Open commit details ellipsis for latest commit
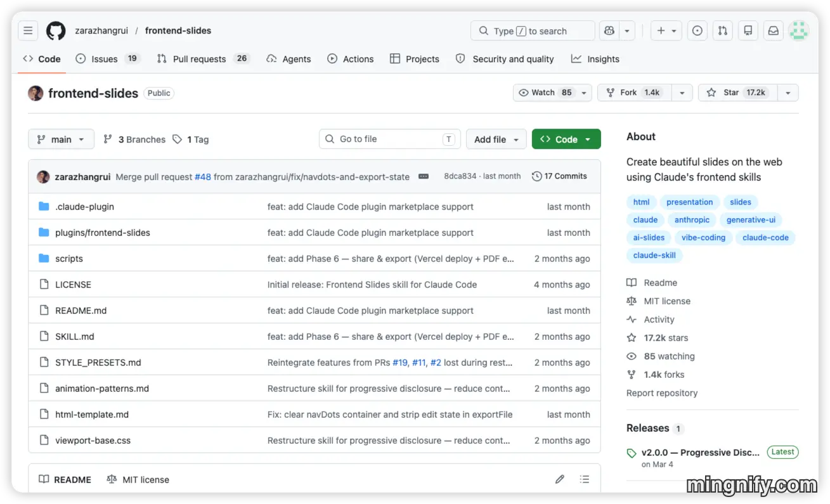 click(x=424, y=176)
